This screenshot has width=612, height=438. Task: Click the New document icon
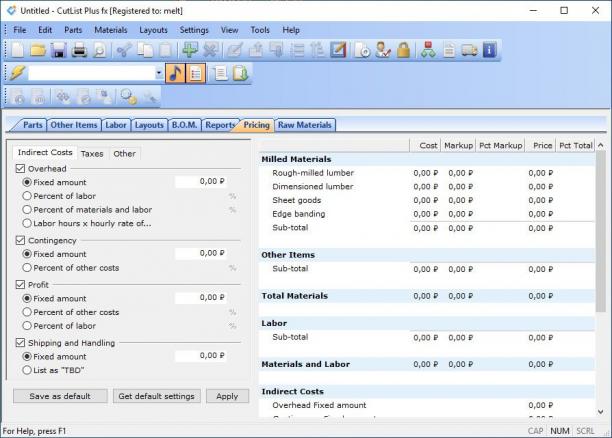[x=18, y=50]
